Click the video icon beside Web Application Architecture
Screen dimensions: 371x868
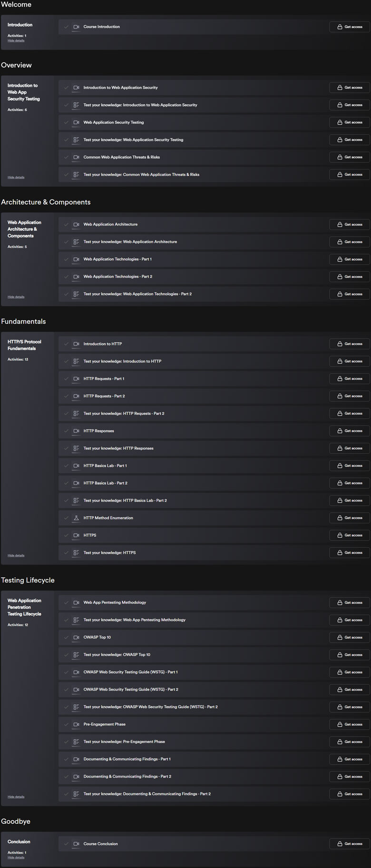tap(76, 225)
